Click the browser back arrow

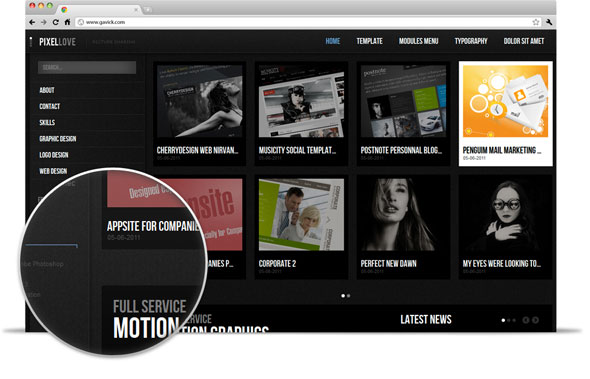(x=32, y=22)
